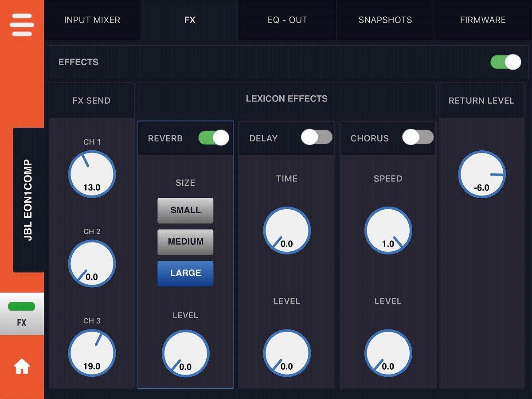Enable the DELAY switch
532x399 pixels.
317,137
